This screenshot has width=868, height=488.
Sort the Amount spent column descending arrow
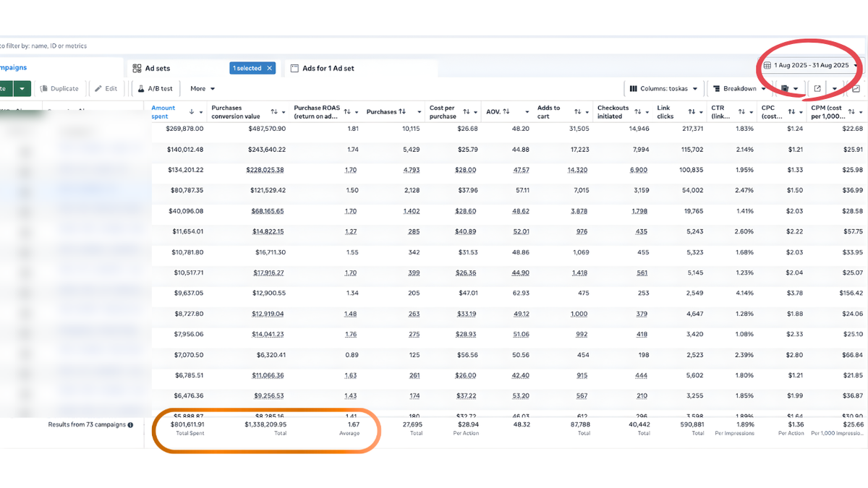tap(192, 112)
